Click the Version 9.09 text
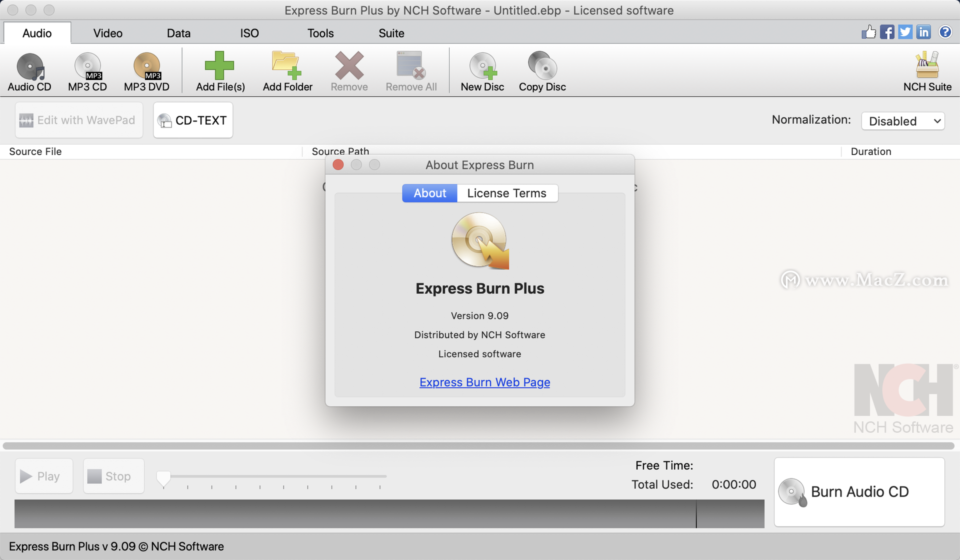 tap(479, 315)
